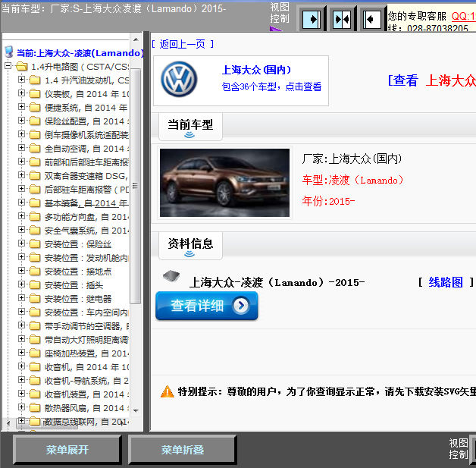
Task: Open the 线路图 link
Action: coord(446,282)
